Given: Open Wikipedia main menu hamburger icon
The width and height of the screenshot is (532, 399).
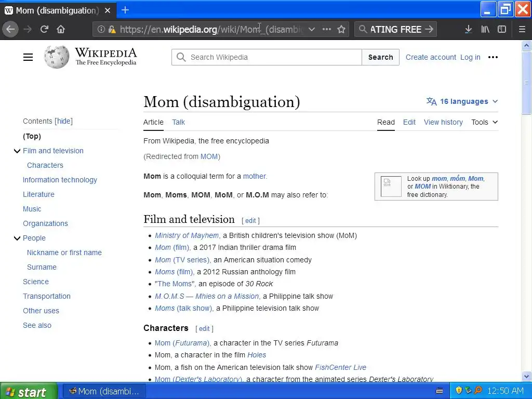Looking at the screenshot, I should coord(28,57).
